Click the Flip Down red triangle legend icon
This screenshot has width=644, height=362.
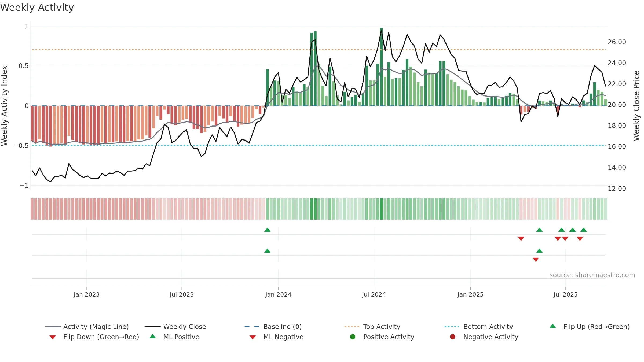(53, 337)
